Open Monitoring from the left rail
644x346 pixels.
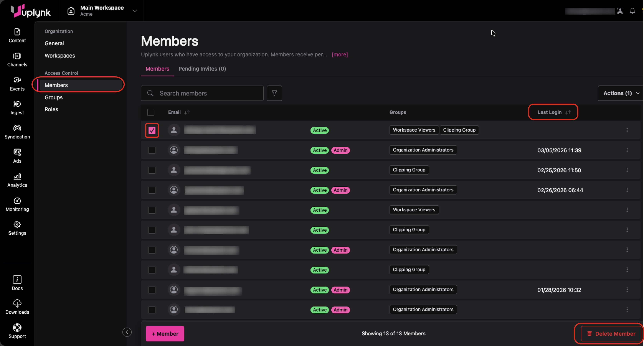point(17,204)
